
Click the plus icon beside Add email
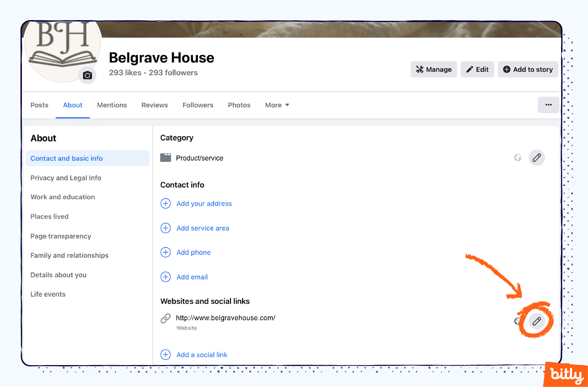[166, 277]
